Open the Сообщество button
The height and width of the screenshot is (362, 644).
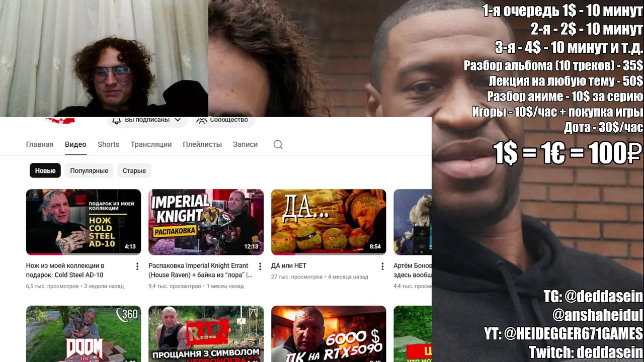(x=222, y=120)
